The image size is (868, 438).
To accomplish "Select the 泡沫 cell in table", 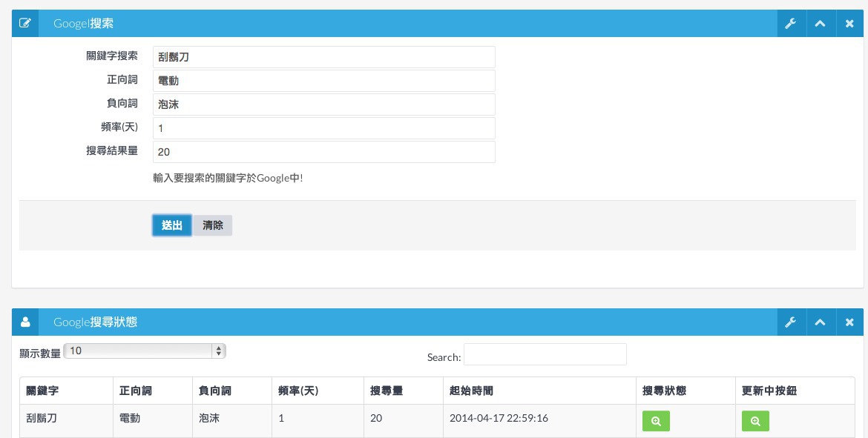I will click(x=232, y=421).
